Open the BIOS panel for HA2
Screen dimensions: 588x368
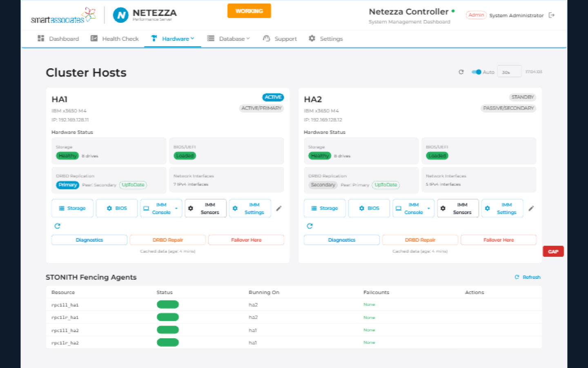(369, 208)
